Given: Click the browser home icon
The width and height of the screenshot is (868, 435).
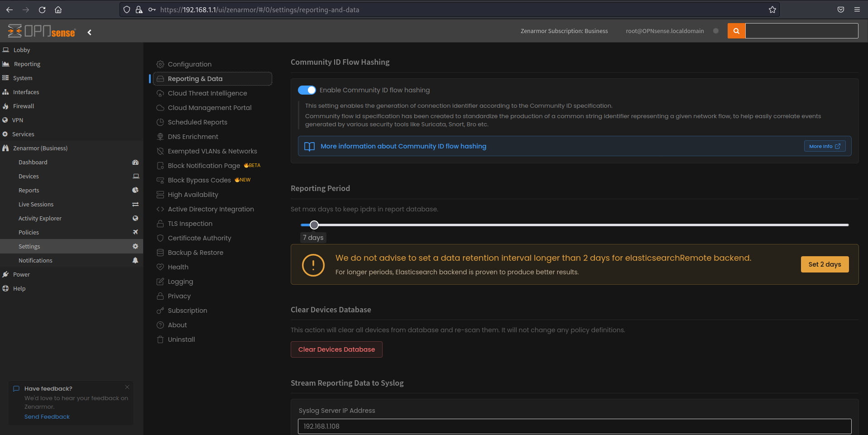Looking at the screenshot, I should point(58,10).
